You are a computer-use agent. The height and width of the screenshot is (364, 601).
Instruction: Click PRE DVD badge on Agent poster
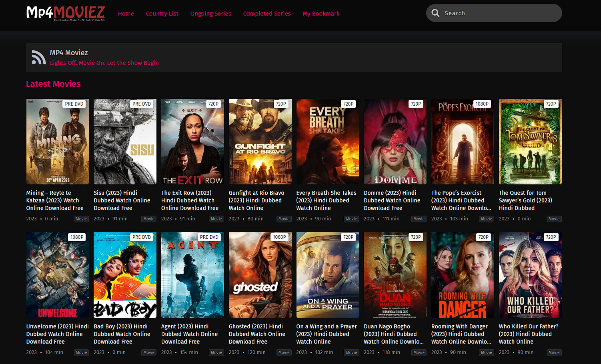pos(209,237)
